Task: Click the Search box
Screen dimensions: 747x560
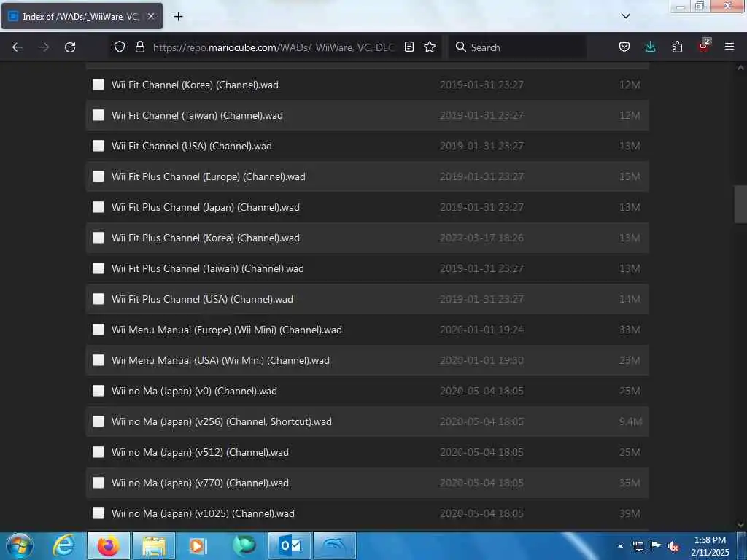Action: pos(517,47)
